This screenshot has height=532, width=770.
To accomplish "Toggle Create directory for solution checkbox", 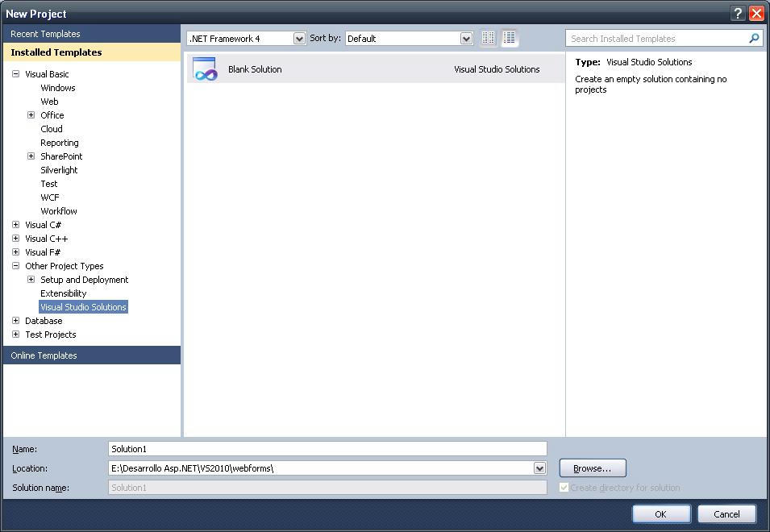I will [564, 488].
